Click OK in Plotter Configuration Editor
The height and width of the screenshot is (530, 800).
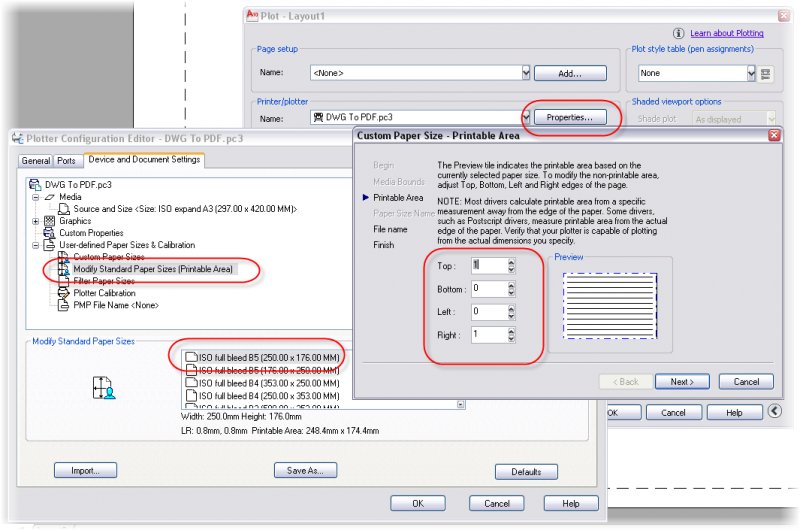click(418, 503)
